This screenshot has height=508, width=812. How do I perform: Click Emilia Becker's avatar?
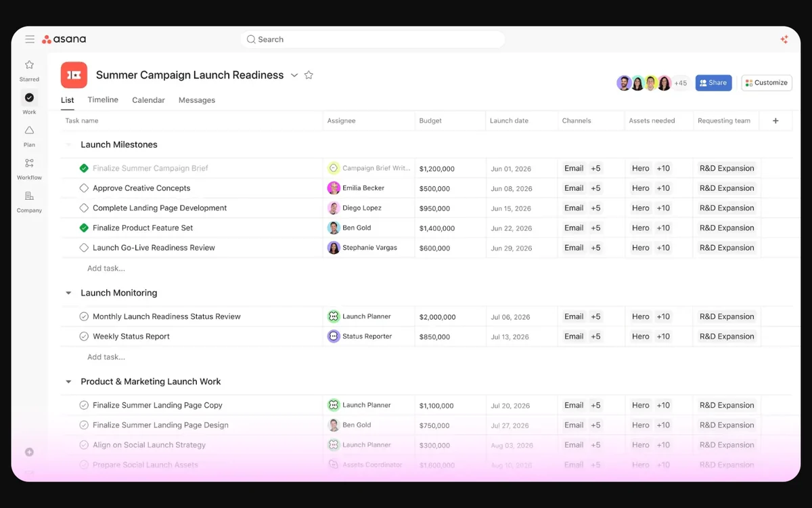tap(334, 188)
